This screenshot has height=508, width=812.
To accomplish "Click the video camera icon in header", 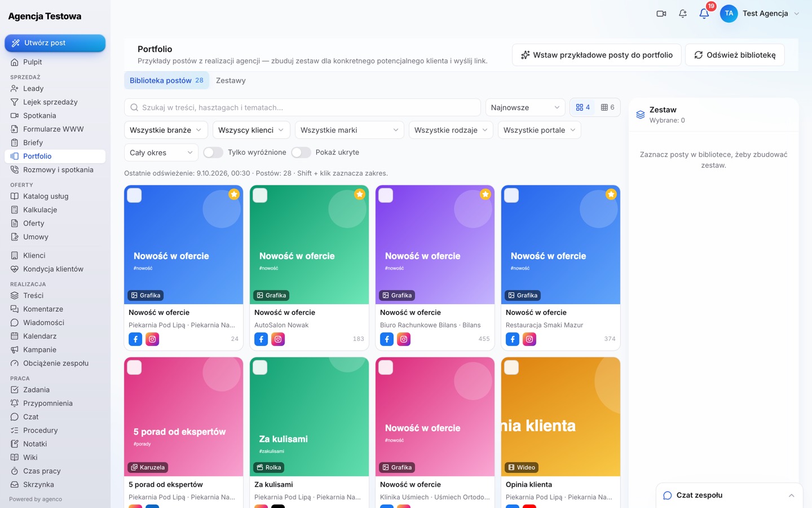I will tap(661, 14).
